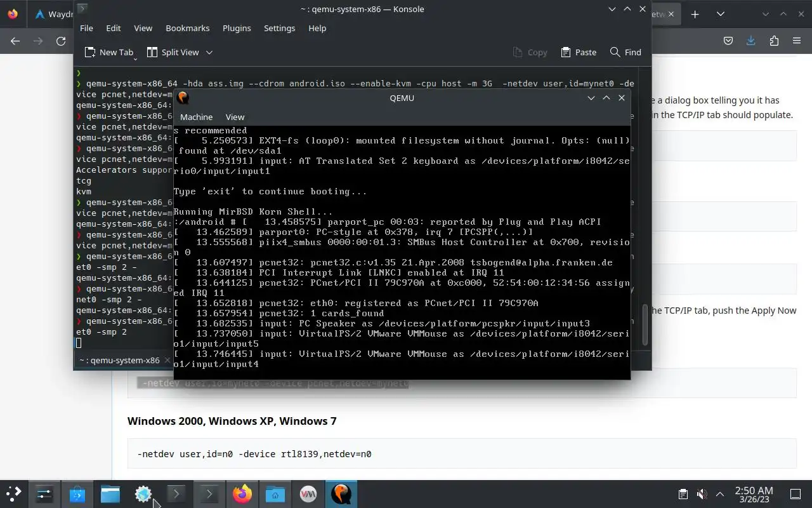The height and width of the screenshot is (508, 812).
Task: Click the Save to Pocket icon in Firefox
Action: 728,41
